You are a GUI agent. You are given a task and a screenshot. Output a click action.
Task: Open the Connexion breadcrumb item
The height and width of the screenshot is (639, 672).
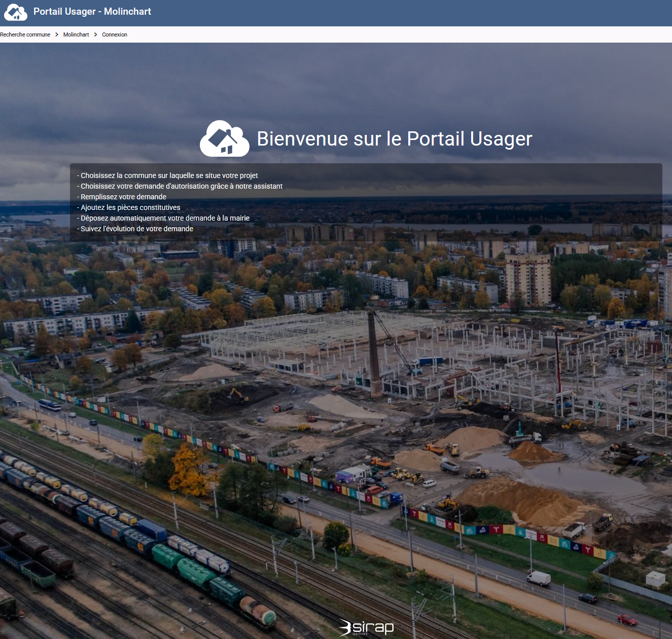(x=115, y=34)
